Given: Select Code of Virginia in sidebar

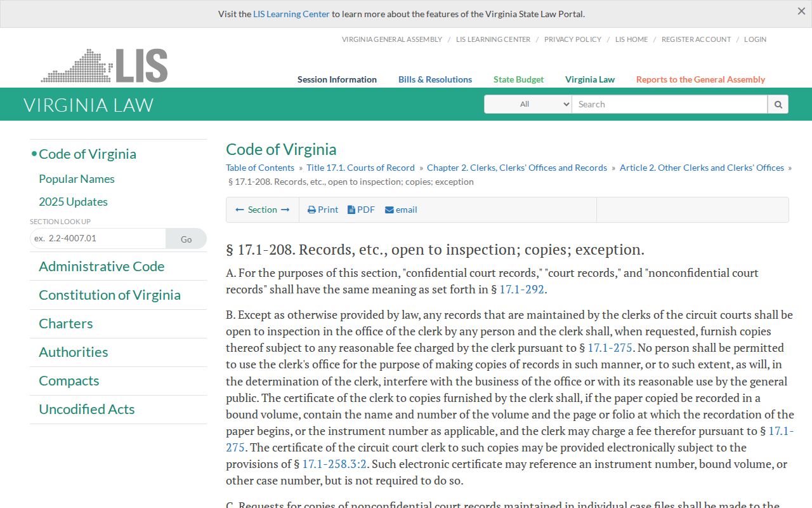Looking at the screenshot, I should point(88,154).
